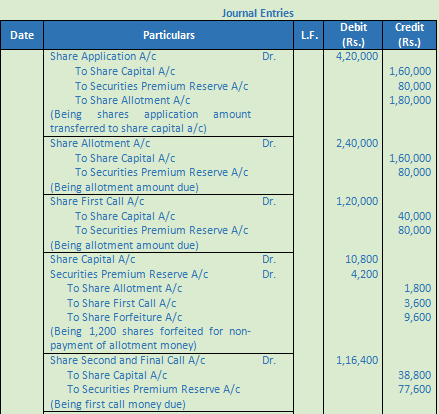This screenshot has height=414, width=439.
Task: Click the Journal Entries title
Action: [x=258, y=13]
